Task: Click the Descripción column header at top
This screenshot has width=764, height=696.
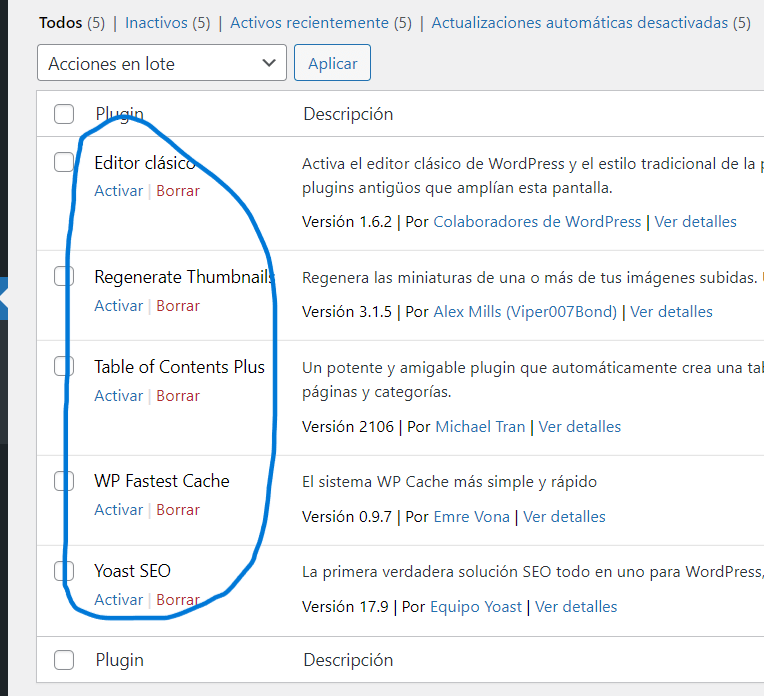Action: pos(348,114)
